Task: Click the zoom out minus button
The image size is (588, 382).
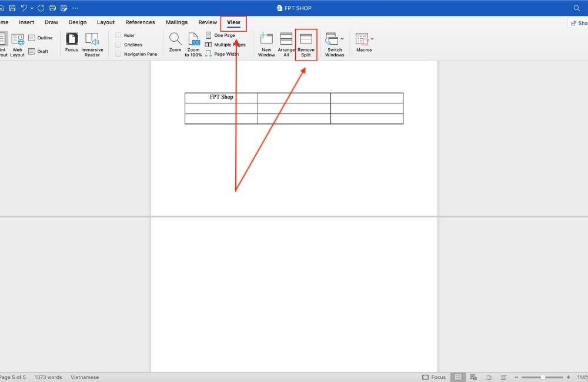Action: pyautogui.click(x=516, y=377)
